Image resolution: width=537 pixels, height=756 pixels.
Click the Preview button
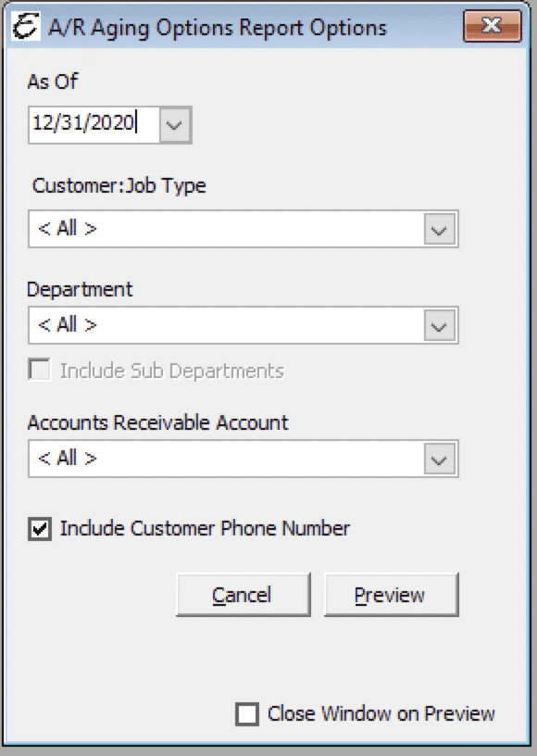pos(391,595)
